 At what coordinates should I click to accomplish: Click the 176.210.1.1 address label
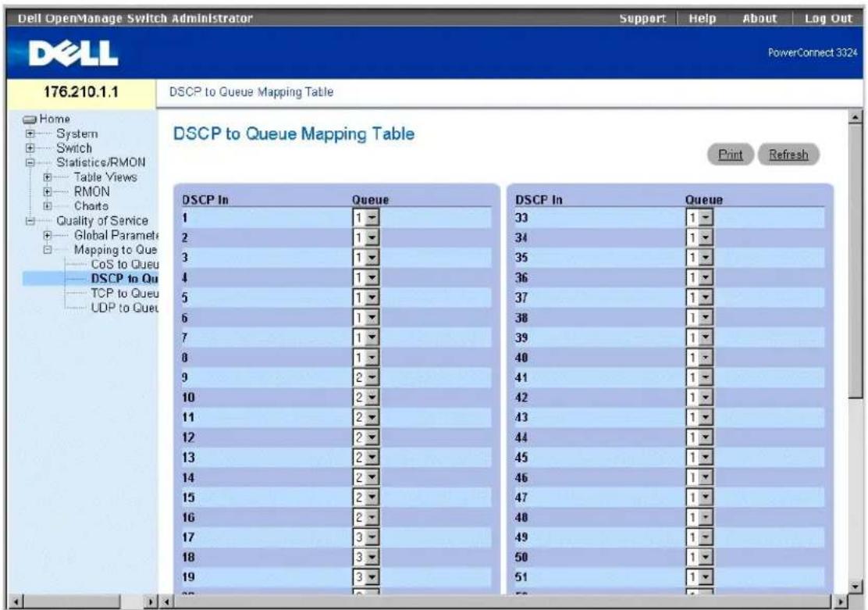coord(81,92)
